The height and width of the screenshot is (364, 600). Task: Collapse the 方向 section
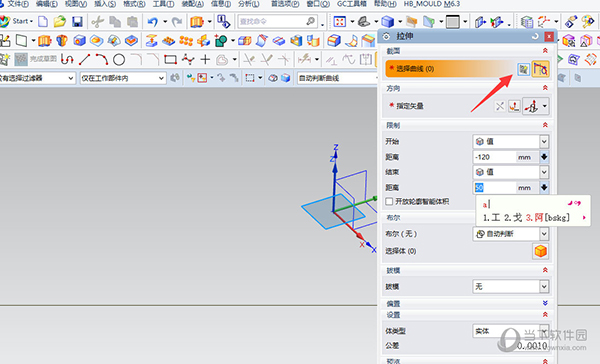[545, 88]
